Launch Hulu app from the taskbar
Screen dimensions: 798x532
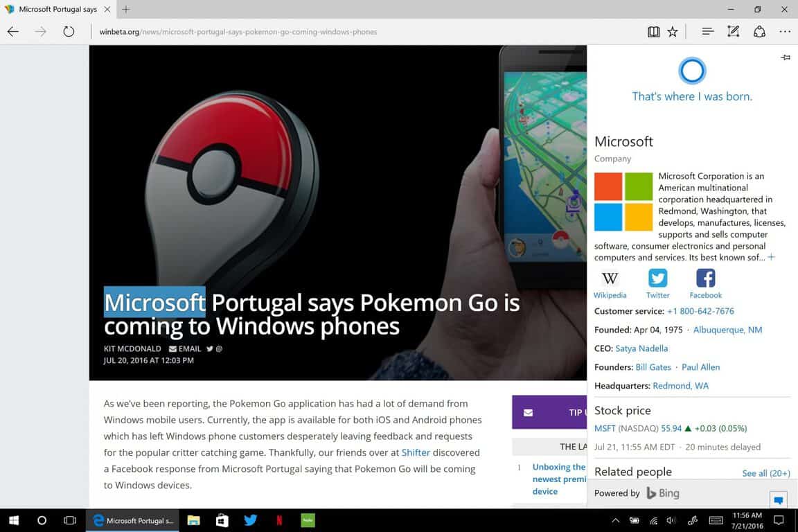pyautogui.click(x=308, y=520)
